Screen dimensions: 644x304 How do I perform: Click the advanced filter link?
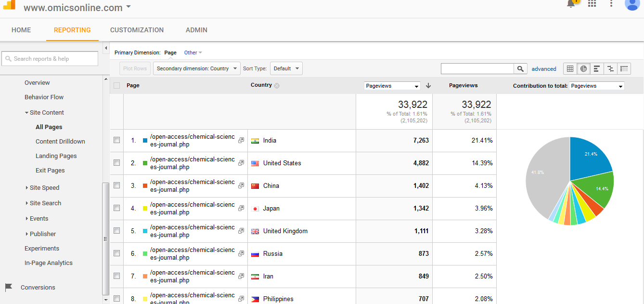[x=544, y=69]
